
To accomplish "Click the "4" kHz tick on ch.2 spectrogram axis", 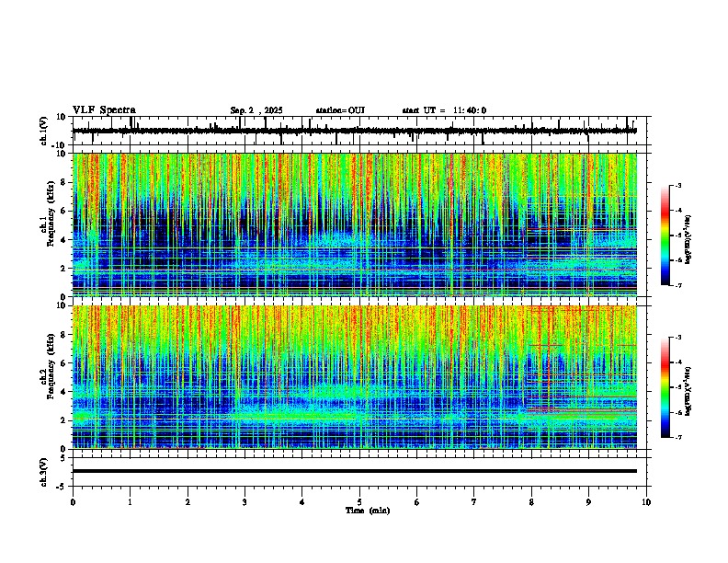I will pos(63,392).
